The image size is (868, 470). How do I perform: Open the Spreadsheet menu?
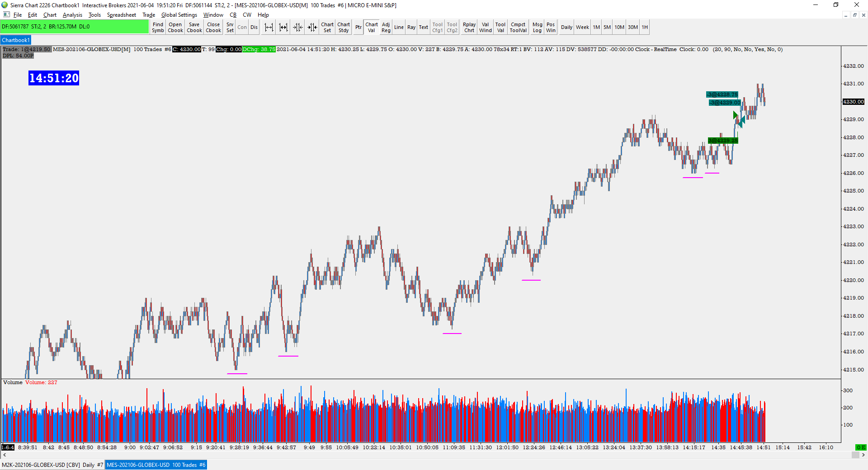(x=121, y=15)
